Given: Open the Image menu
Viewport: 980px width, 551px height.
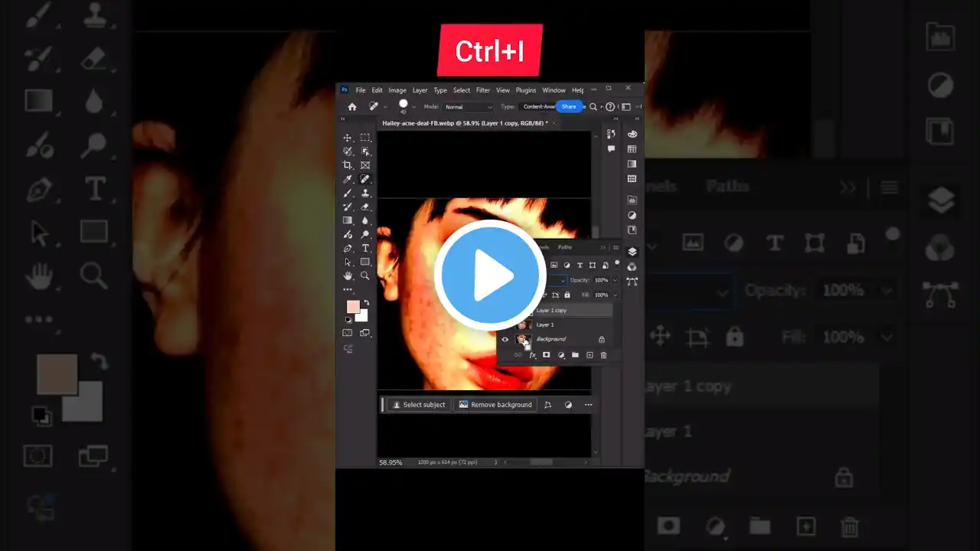Looking at the screenshot, I should coord(397,90).
